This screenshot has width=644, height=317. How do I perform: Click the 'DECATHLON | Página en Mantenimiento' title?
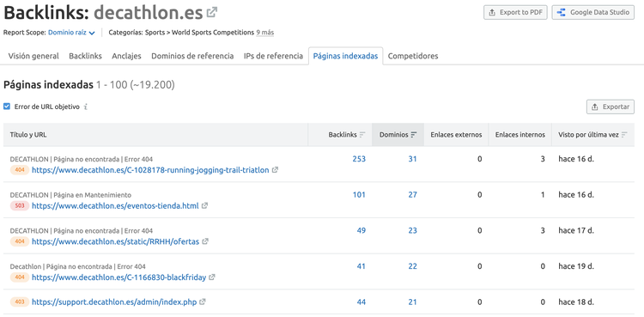point(70,195)
